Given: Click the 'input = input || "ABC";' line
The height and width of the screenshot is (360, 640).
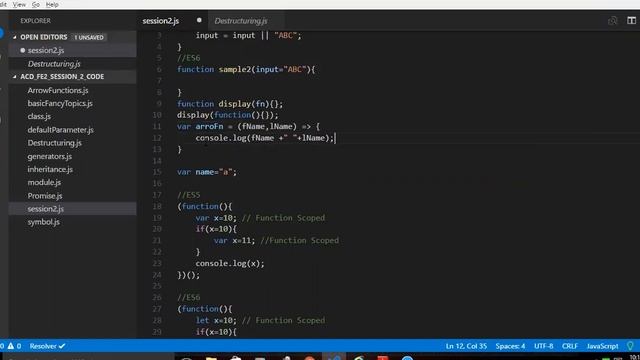Looking at the screenshot, I should [x=248, y=36].
